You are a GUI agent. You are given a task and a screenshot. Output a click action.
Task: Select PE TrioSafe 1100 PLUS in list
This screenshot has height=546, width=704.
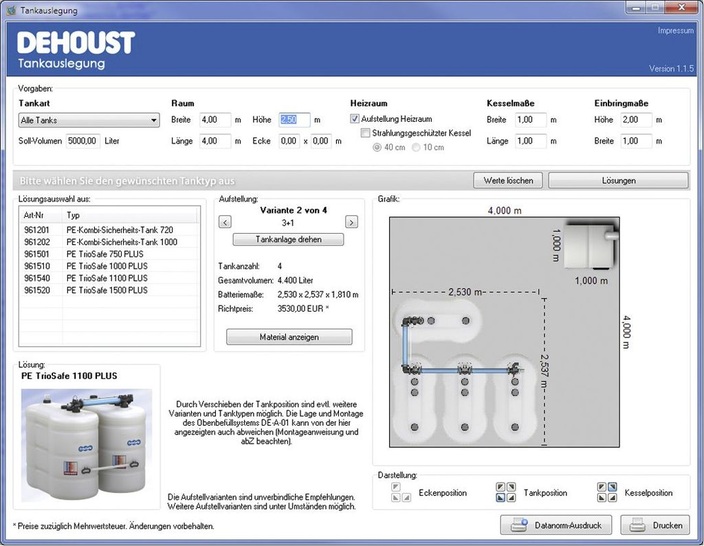112,277
